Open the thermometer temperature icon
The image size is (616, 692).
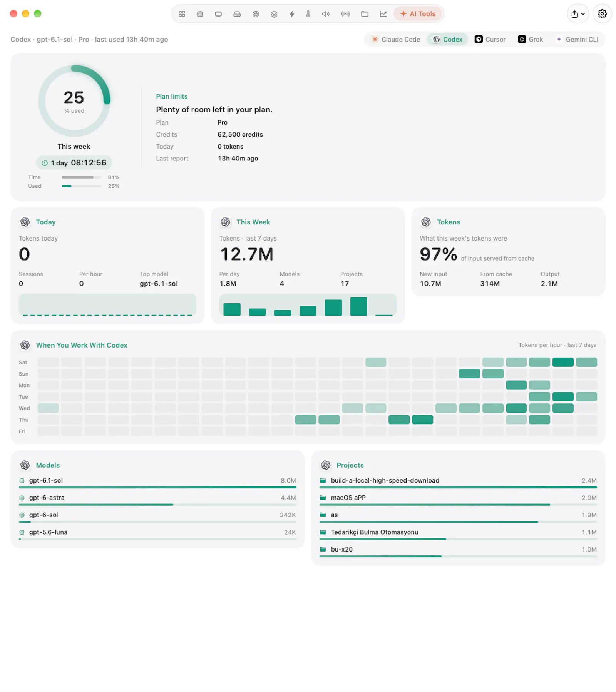pyautogui.click(x=308, y=14)
